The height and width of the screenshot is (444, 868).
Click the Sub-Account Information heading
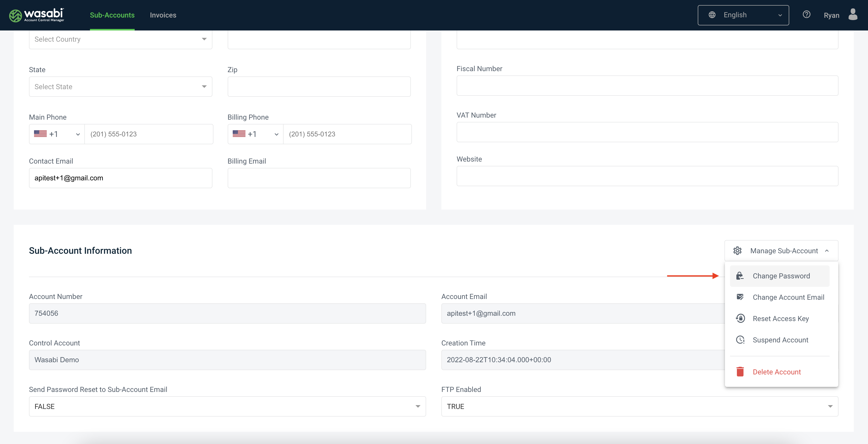point(80,251)
